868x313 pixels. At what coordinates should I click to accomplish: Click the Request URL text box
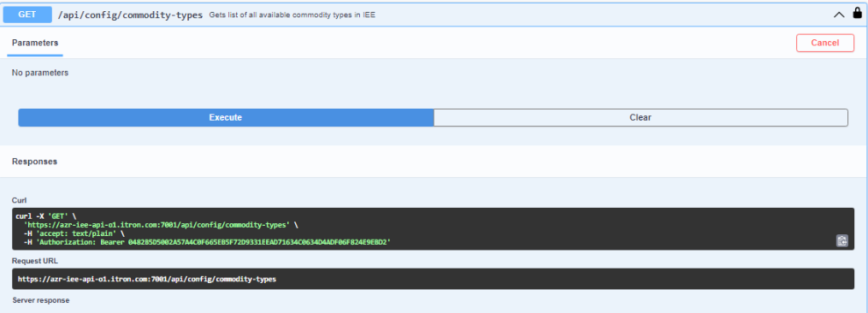click(433, 279)
